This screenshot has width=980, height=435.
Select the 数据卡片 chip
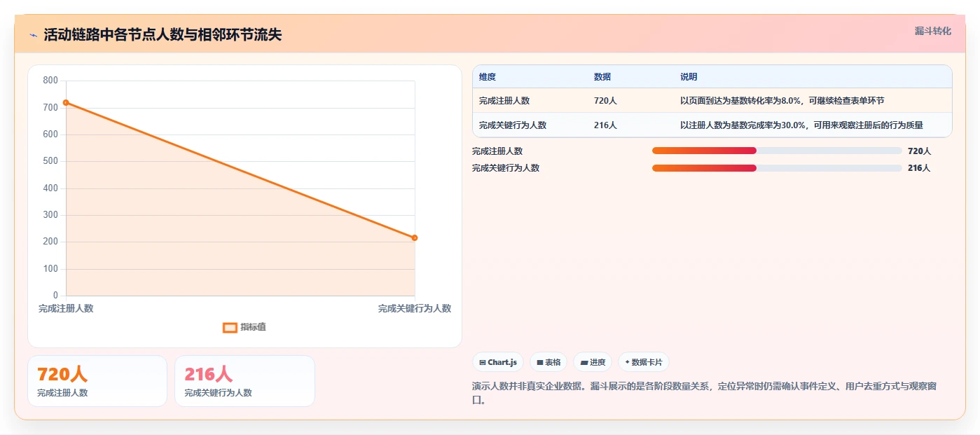click(644, 362)
